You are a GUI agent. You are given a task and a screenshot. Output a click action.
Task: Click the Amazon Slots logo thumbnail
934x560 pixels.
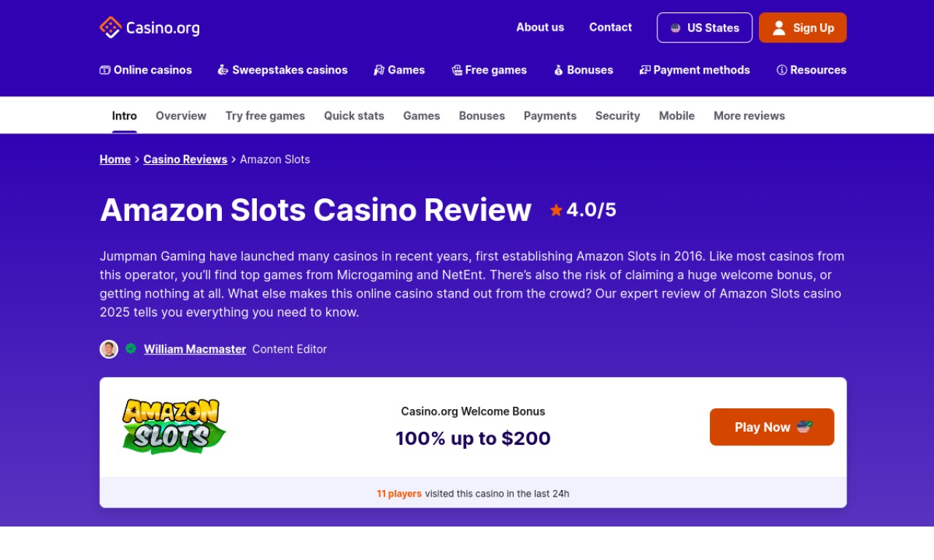pyautogui.click(x=174, y=427)
